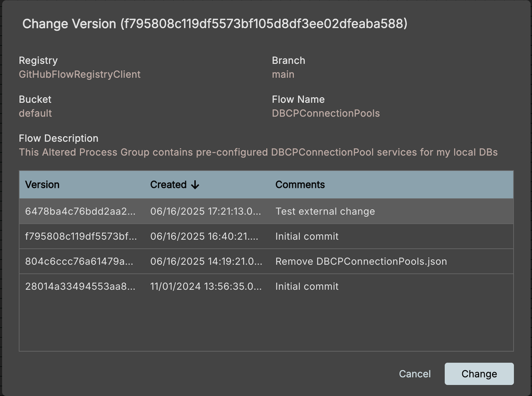Select the 'Test external change' version row

click(325, 211)
